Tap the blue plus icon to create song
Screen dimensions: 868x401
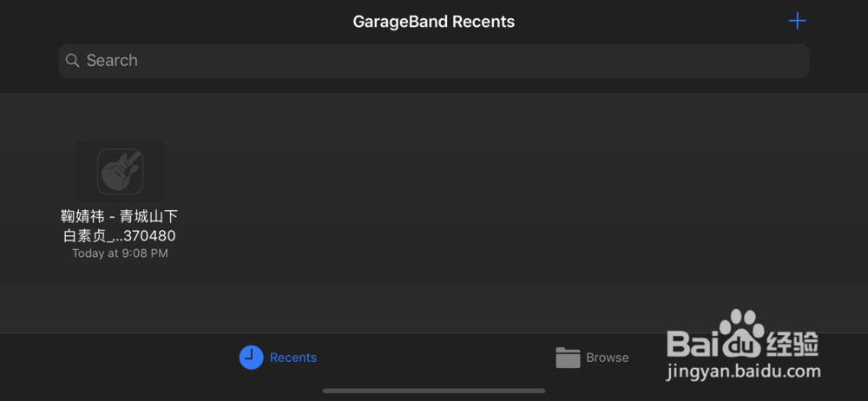click(x=797, y=21)
